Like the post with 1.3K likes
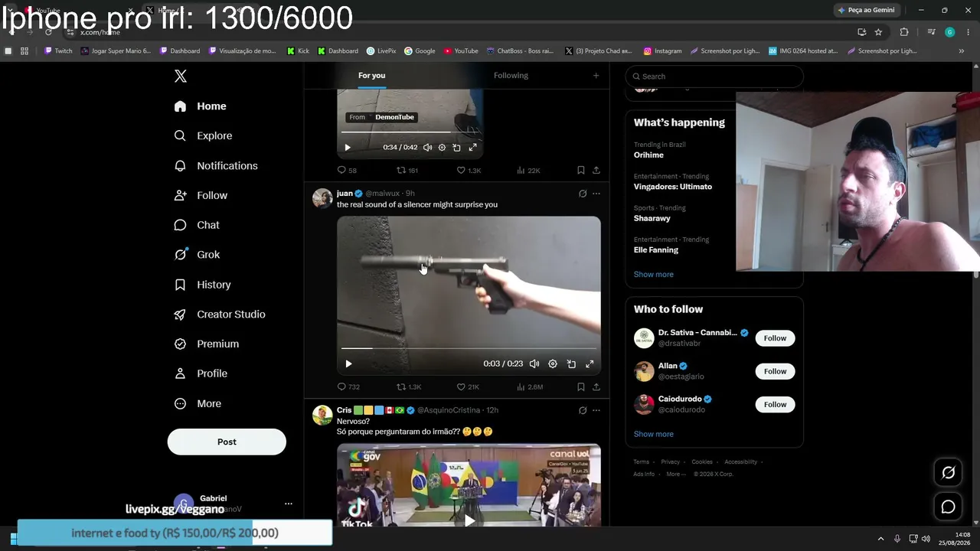The image size is (980, 551). click(x=469, y=170)
